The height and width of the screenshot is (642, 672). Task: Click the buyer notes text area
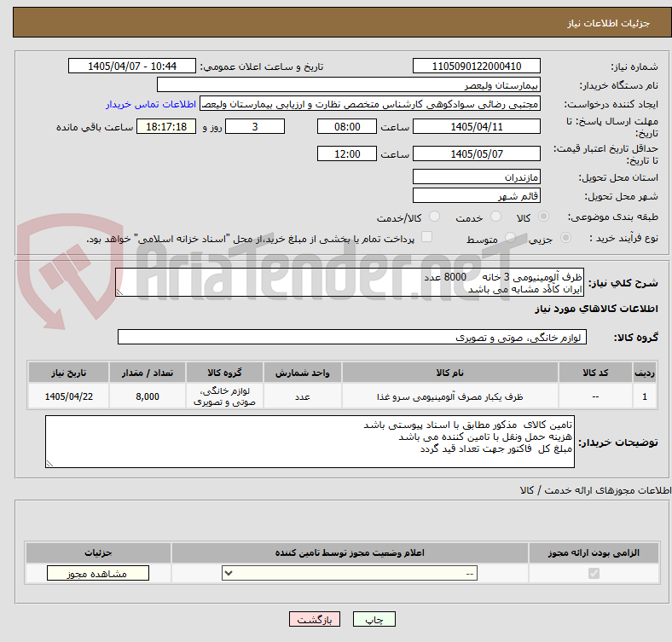[x=310, y=442]
